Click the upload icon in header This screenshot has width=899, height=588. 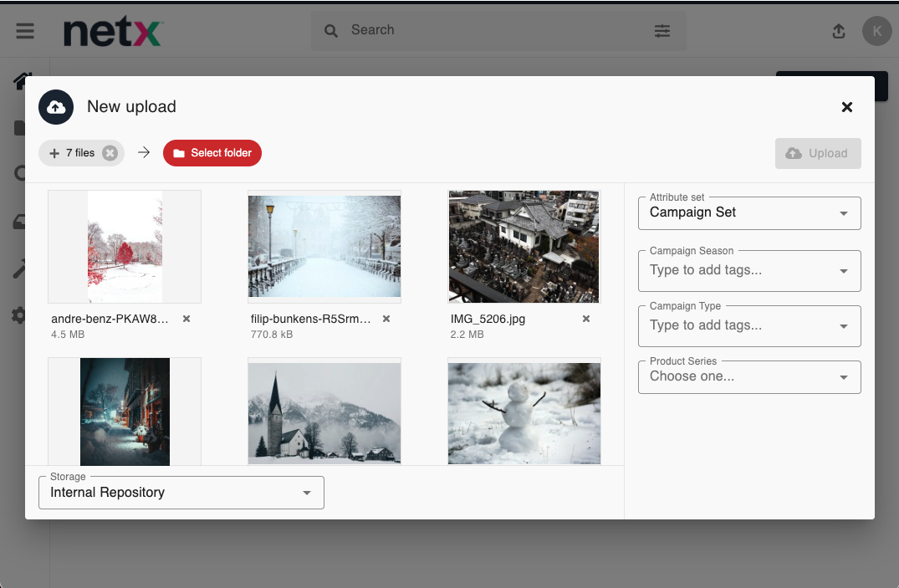[839, 31]
